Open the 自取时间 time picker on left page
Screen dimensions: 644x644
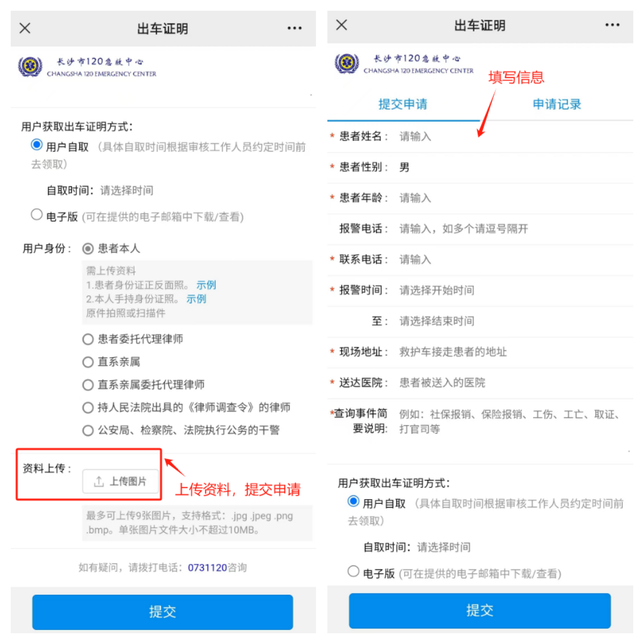(127, 191)
